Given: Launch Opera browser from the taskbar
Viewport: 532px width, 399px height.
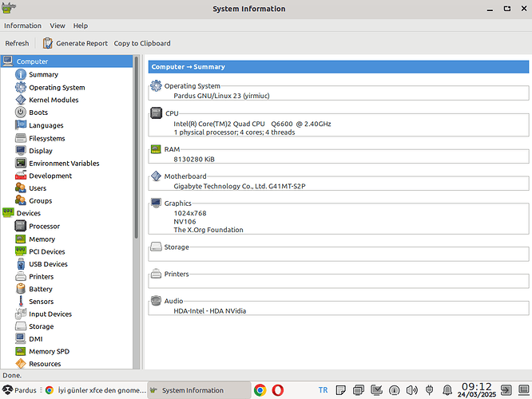Looking at the screenshot, I should [x=278, y=390].
